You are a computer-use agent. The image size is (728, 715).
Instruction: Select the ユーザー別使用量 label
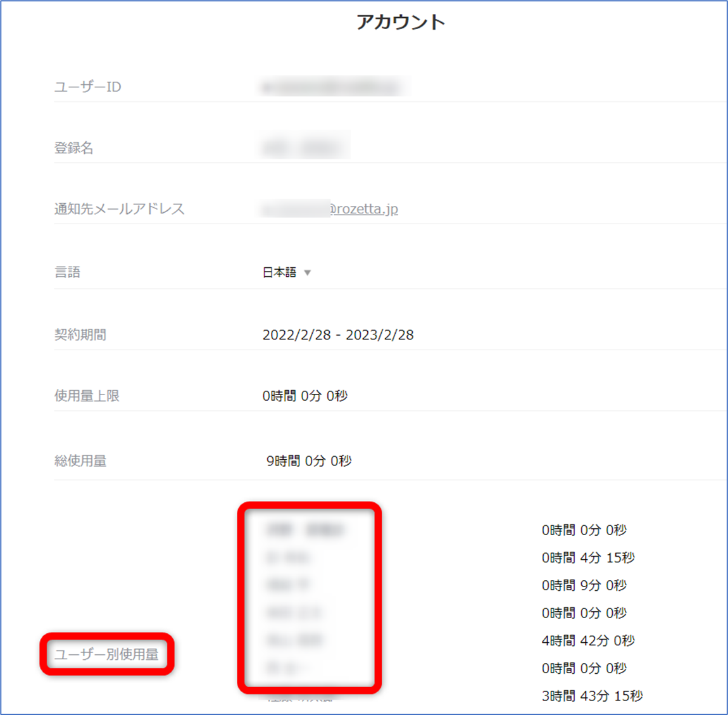[x=106, y=654]
